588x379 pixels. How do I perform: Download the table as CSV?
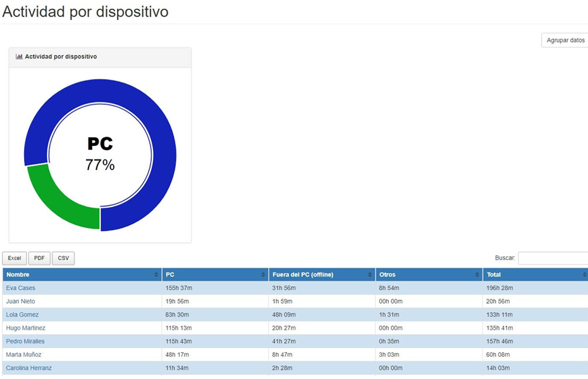63,258
